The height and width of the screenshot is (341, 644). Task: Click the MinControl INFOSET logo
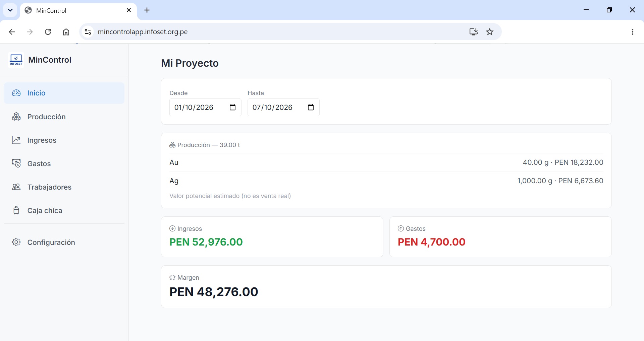16,60
